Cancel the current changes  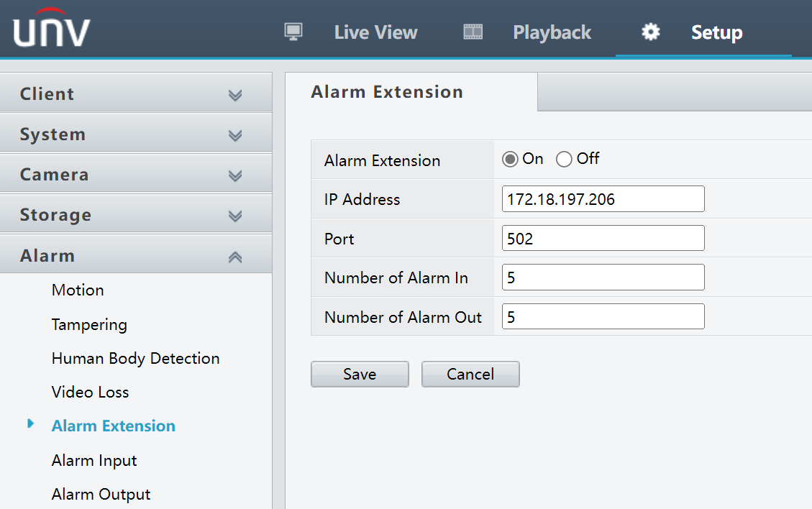(470, 374)
